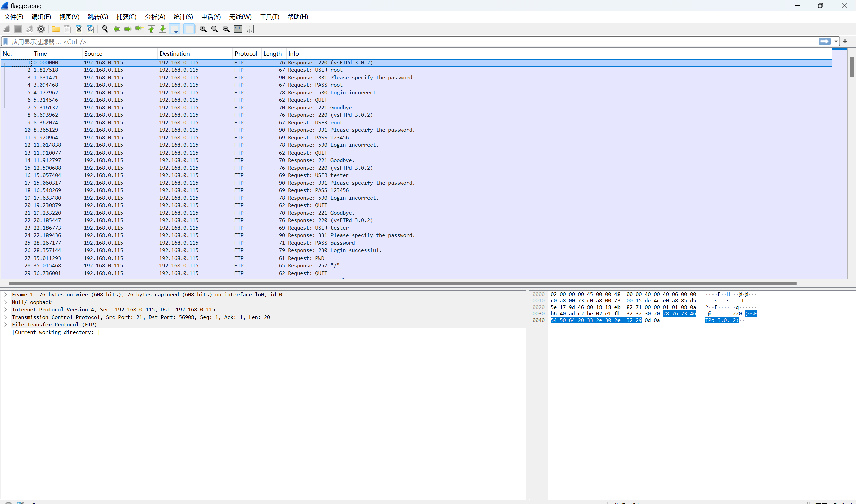Open recent display filter dropdown arrow
The image size is (856, 504).
pyautogui.click(x=836, y=42)
